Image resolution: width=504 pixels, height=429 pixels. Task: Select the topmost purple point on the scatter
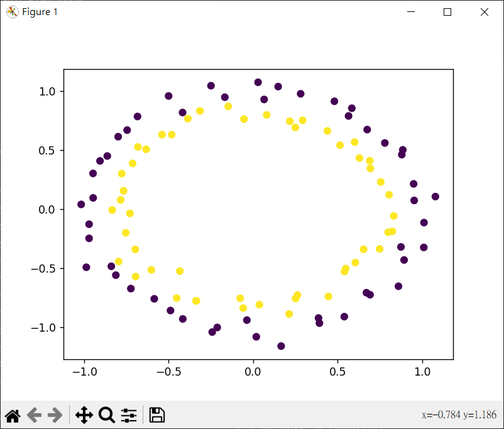pos(258,82)
